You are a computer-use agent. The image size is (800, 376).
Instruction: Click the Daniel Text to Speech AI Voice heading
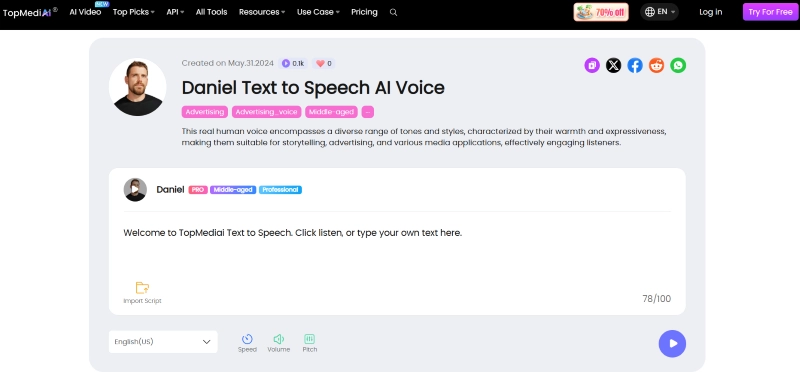tap(313, 88)
